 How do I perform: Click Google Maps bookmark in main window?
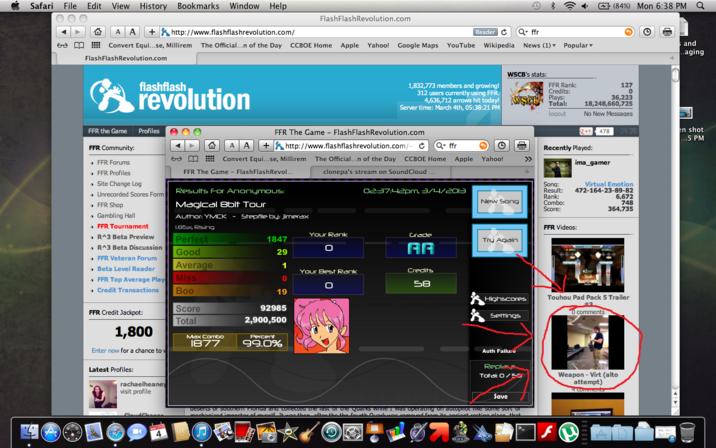[x=417, y=45]
